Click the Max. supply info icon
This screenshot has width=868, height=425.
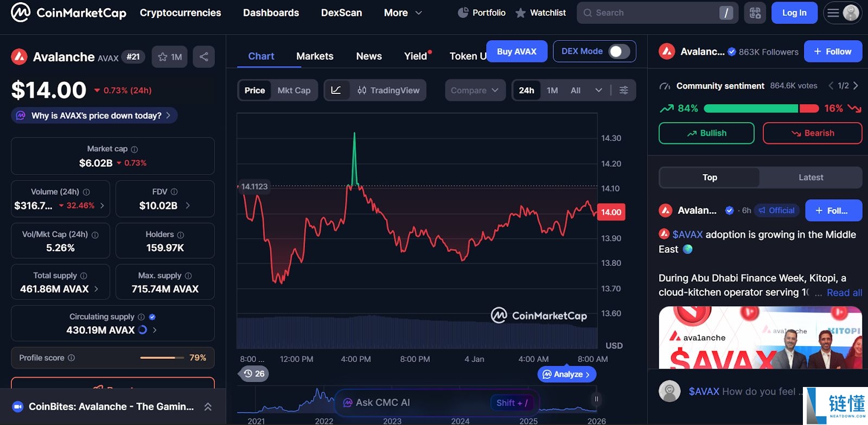coord(188,276)
